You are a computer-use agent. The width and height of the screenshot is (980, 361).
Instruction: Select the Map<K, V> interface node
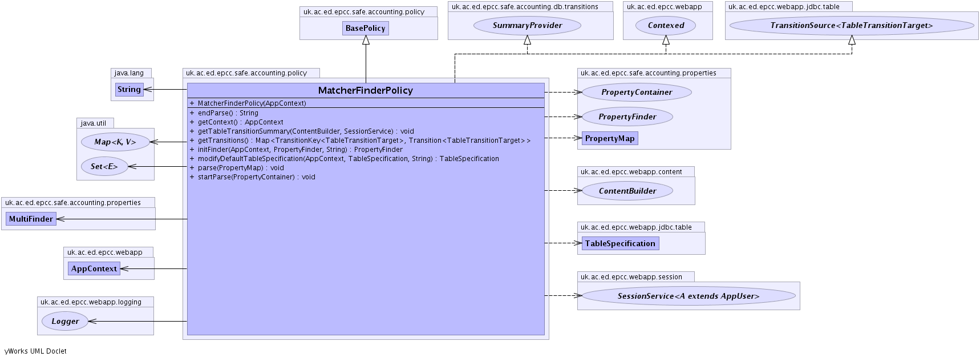115,142
